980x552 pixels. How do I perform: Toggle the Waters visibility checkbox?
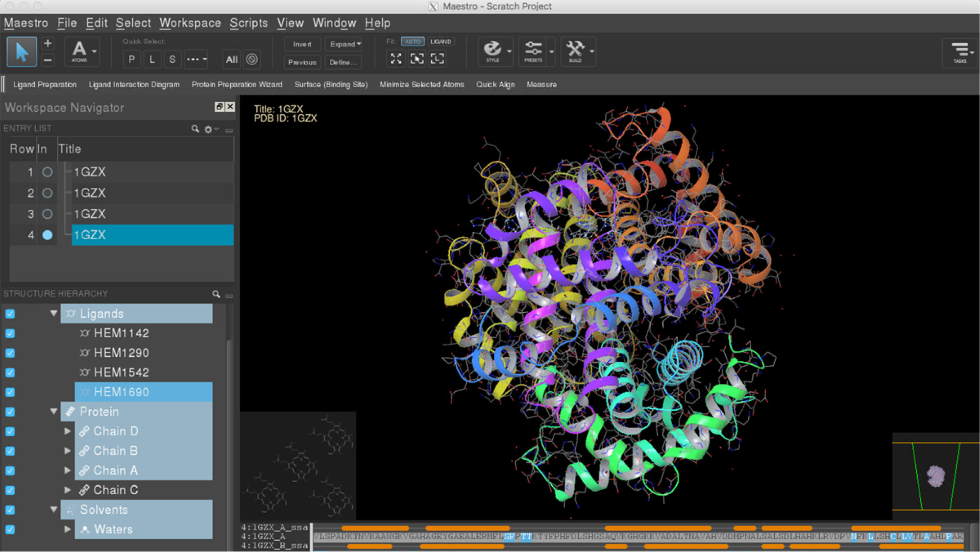(10, 529)
